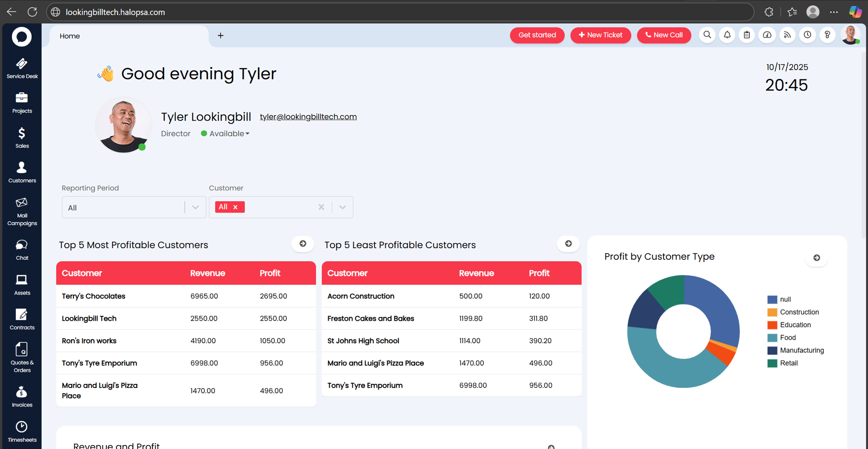Open the Contracts sidebar icon

22,319
